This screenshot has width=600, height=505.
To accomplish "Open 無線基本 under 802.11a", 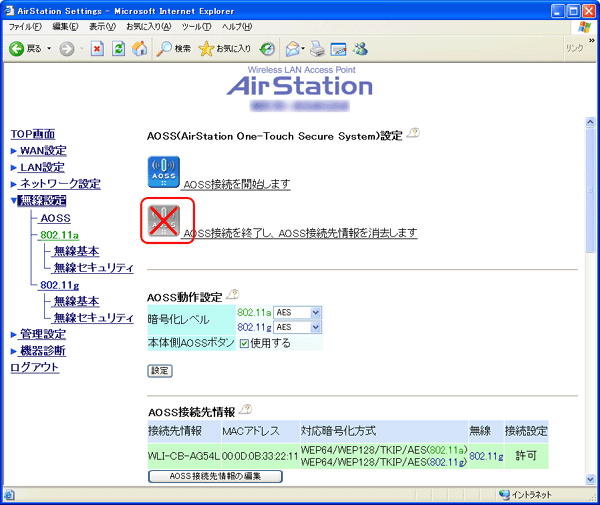I will tap(76, 251).
